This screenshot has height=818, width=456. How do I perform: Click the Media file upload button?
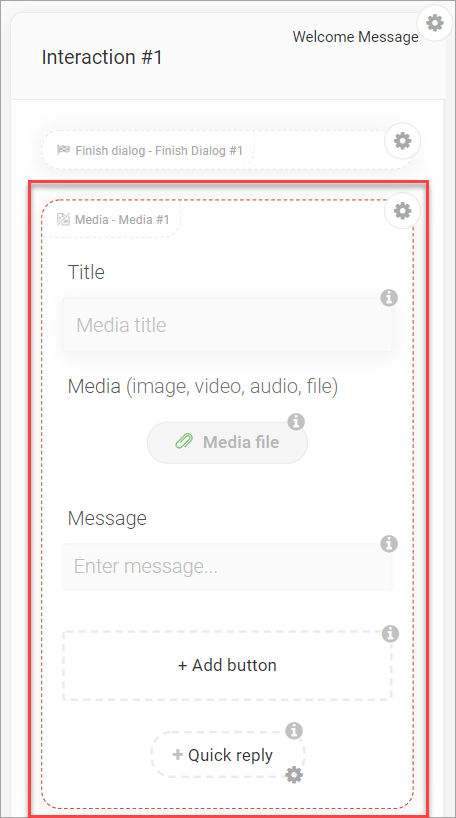(227, 442)
